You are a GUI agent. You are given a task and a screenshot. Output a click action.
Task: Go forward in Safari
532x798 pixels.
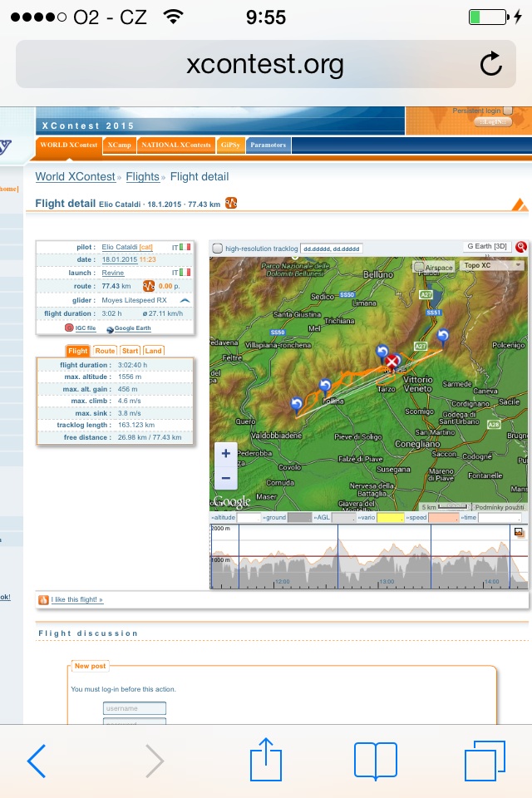click(155, 761)
